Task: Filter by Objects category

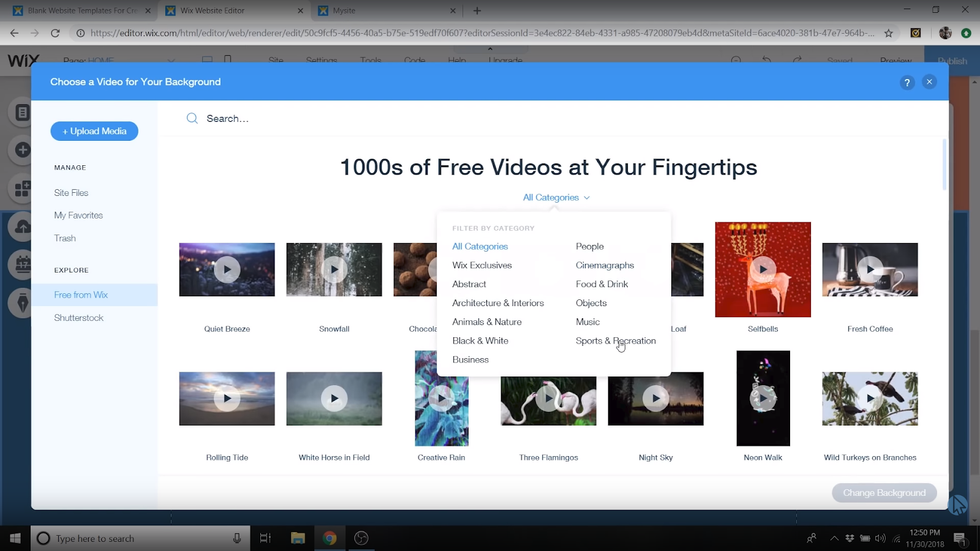Action: coord(591,303)
